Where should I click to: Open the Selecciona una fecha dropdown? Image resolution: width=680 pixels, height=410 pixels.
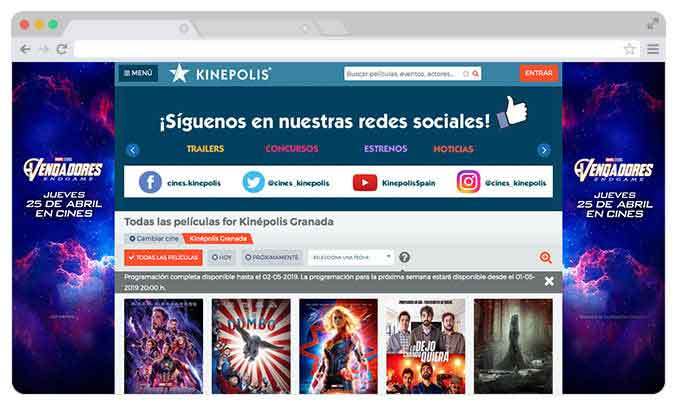[x=350, y=257]
